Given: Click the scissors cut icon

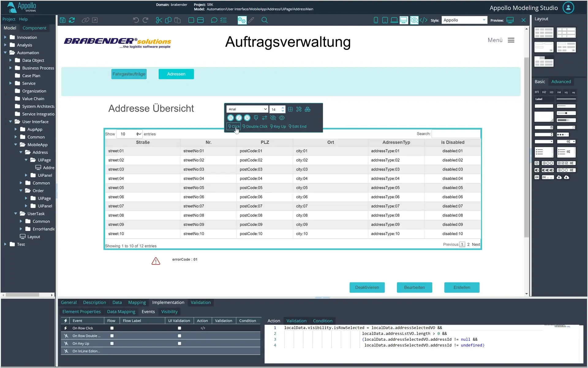Looking at the screenshot, I should [x=159, y=20].
